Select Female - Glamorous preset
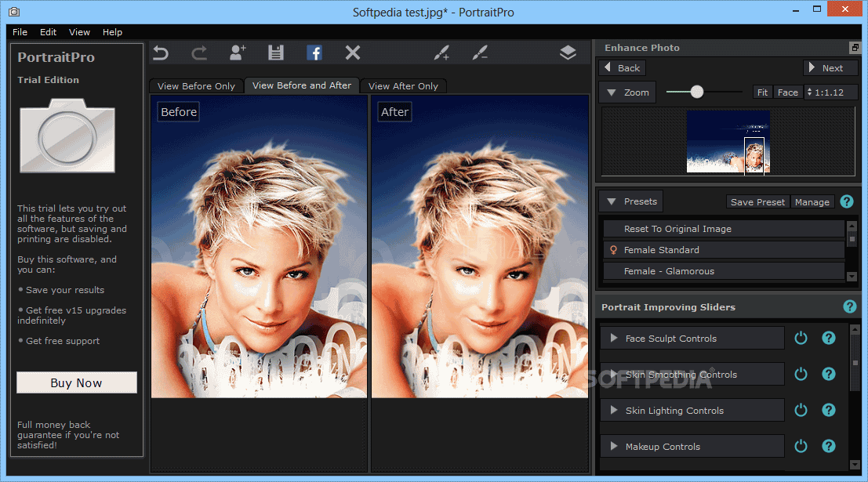Viewport: 868px width, 482px height. 724,271
